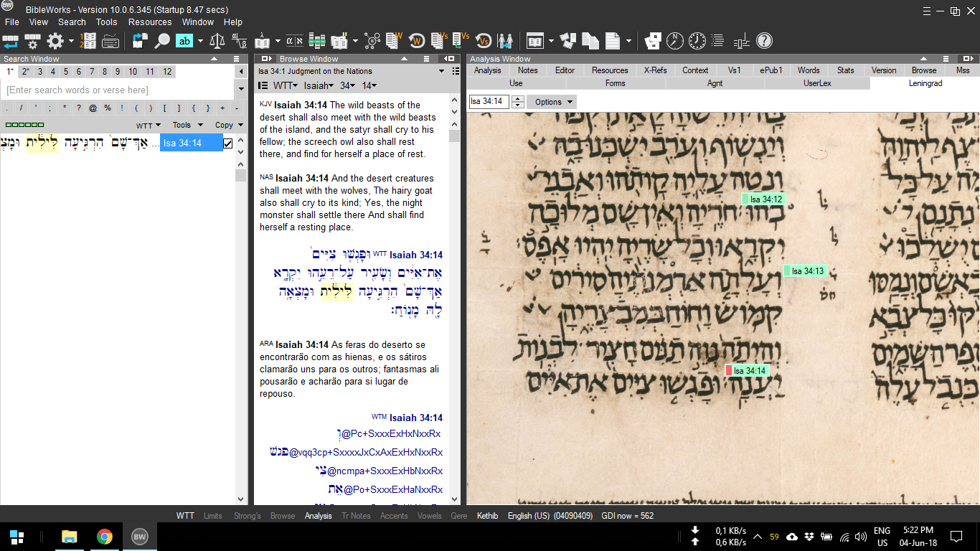The height and width of the screenshot is (551, 980).
Task: Toggle Browse Window list mode icon beside WTT
Action: [263, 85]
